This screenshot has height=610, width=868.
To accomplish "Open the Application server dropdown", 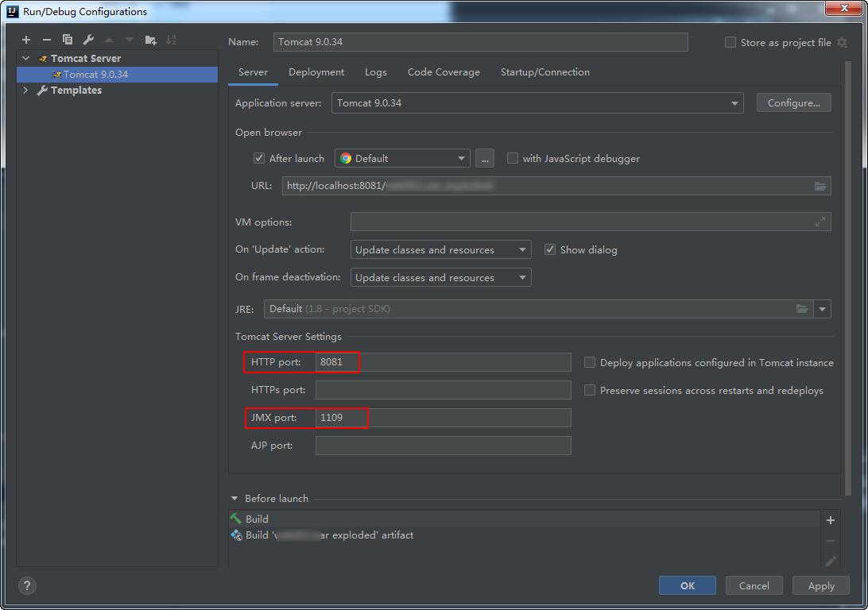I will [x=537, y=103].
